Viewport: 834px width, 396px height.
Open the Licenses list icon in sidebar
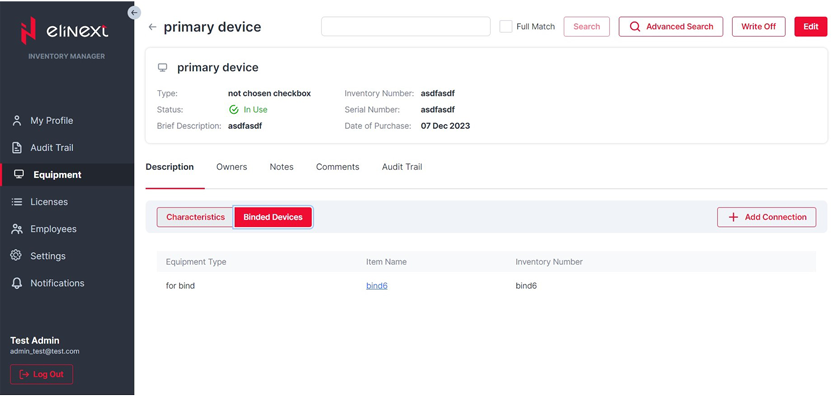click(17, 202)
